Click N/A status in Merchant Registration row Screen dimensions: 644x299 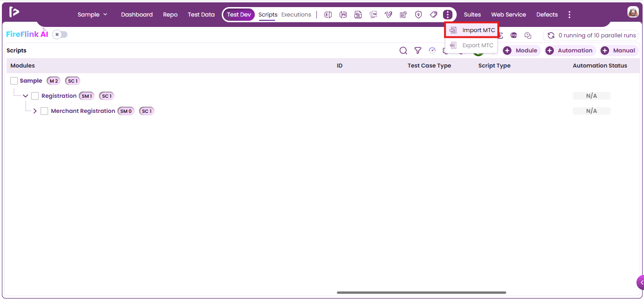coord(592,111)
